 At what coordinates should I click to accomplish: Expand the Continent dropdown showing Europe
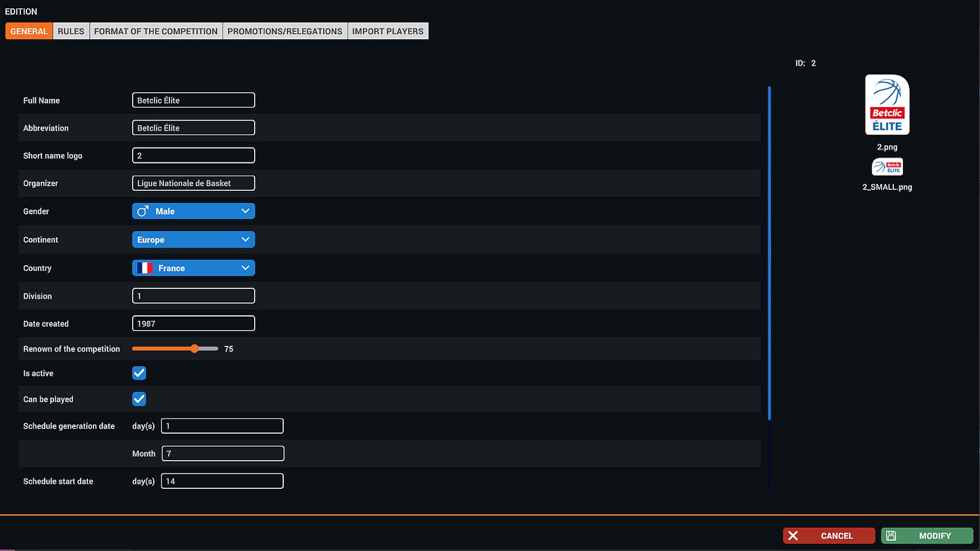pyautogui.click(x=193, y=240)
